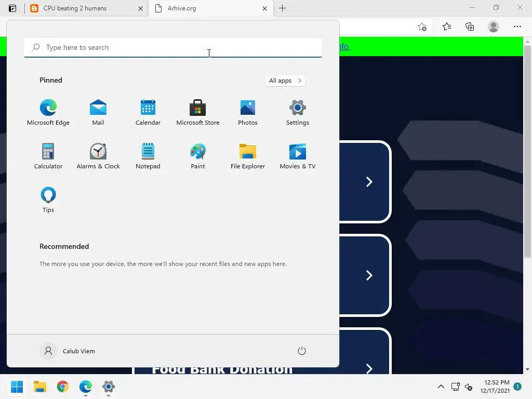532x399 pixels.
Task: Click the green banner link
Action: 344,46
